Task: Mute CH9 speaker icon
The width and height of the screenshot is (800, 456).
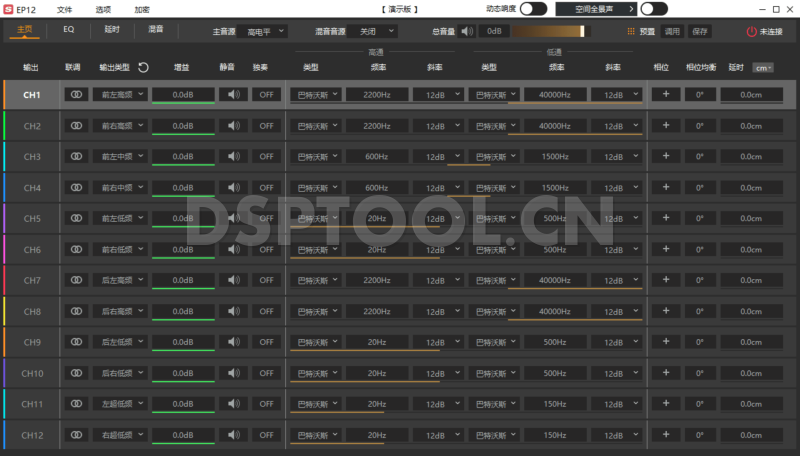Action: (x=234, y=342)
